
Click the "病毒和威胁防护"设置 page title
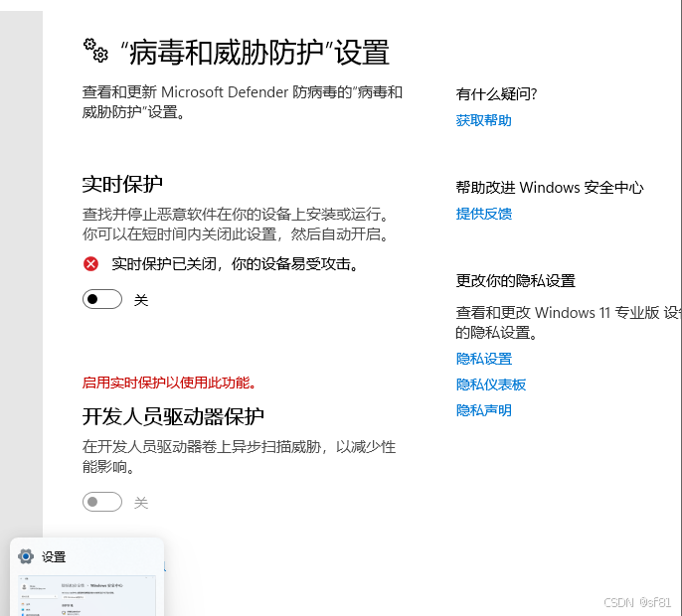point(255,53)
